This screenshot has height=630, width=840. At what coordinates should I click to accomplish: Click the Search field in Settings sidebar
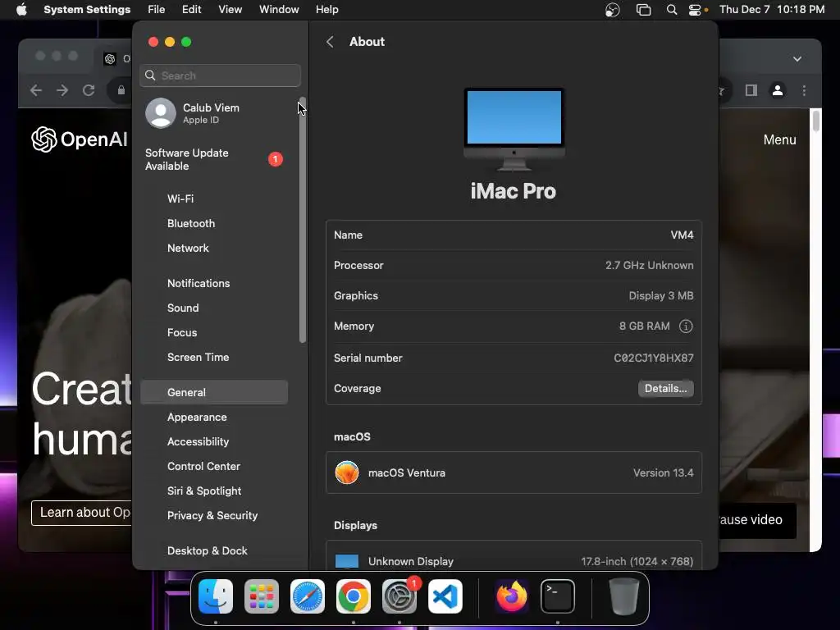(220, 75)
